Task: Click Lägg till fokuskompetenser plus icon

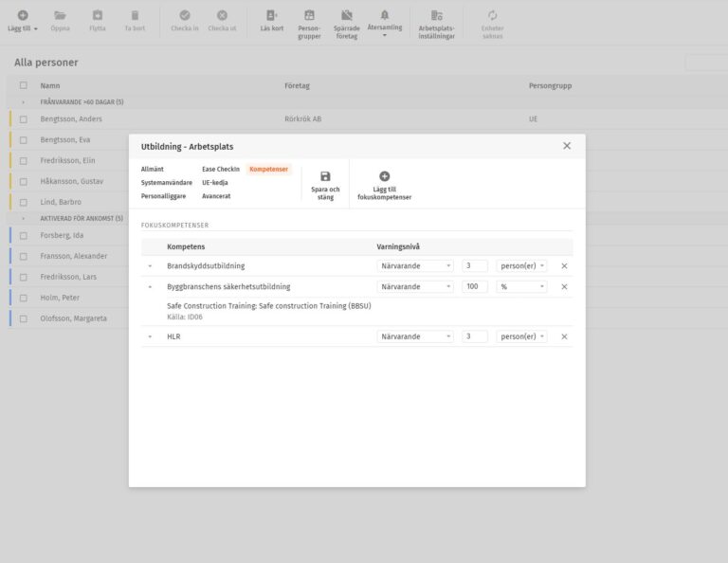Action: 384,176
